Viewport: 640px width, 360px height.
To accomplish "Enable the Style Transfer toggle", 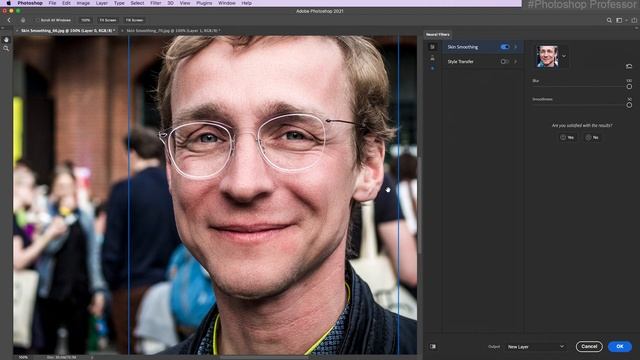I will click(x=505, y=62).
